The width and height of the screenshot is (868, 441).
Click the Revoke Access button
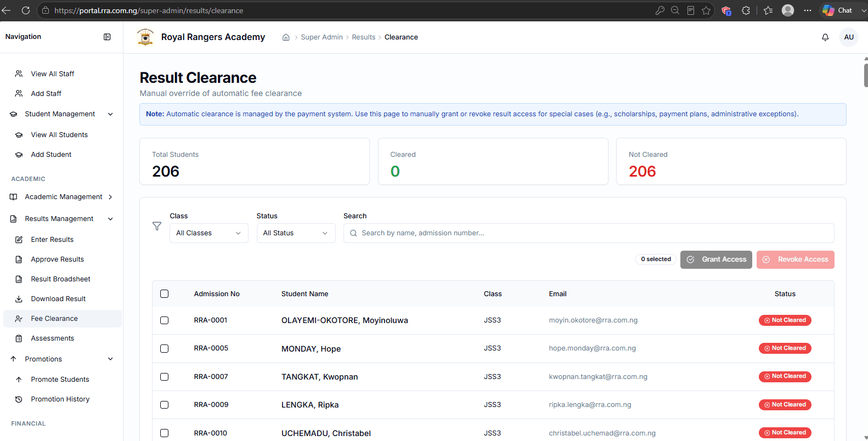pyautogui.click(x=796, y=259)
